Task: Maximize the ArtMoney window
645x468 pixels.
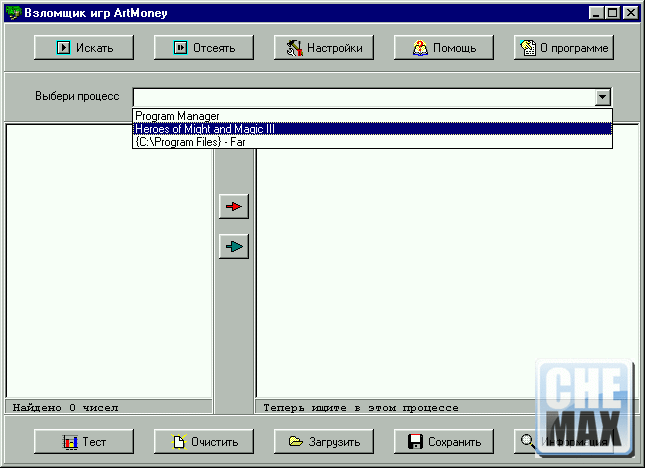Action: point(613,12)
